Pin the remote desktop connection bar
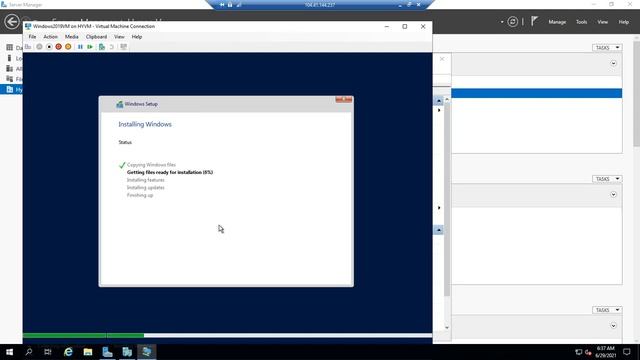Screen dimensions: 640x360 click(222, 4)
